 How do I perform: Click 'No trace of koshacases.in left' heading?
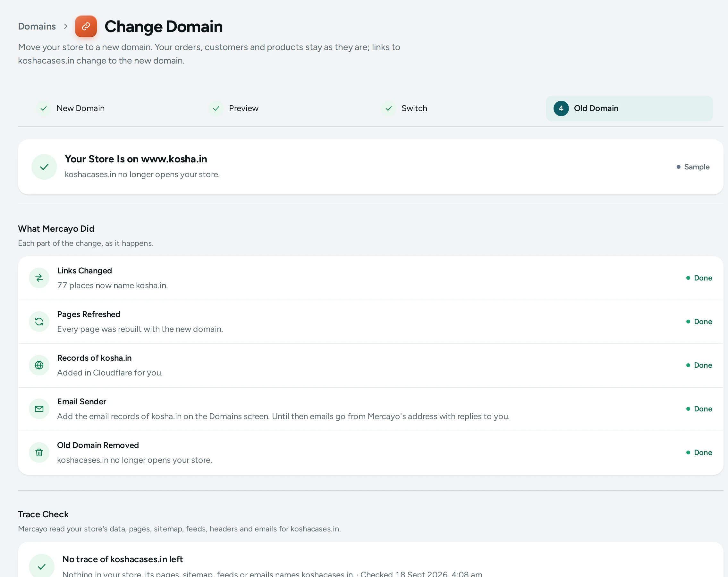[123, 559]
